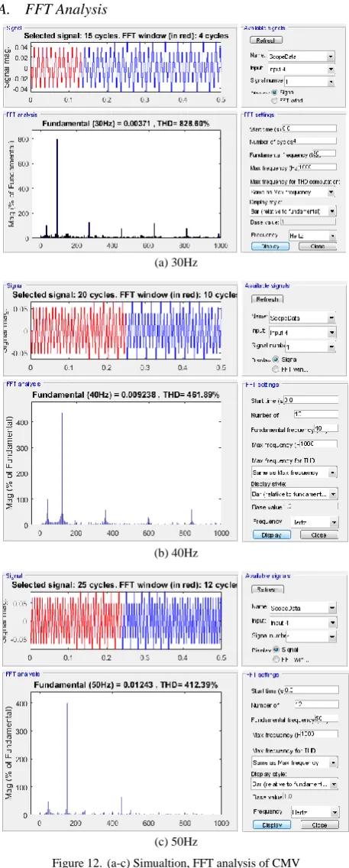Click the Start time field in 40Hz tool
Image resolution: width=349 pixels, height=868 pixels.
(311, 400)
